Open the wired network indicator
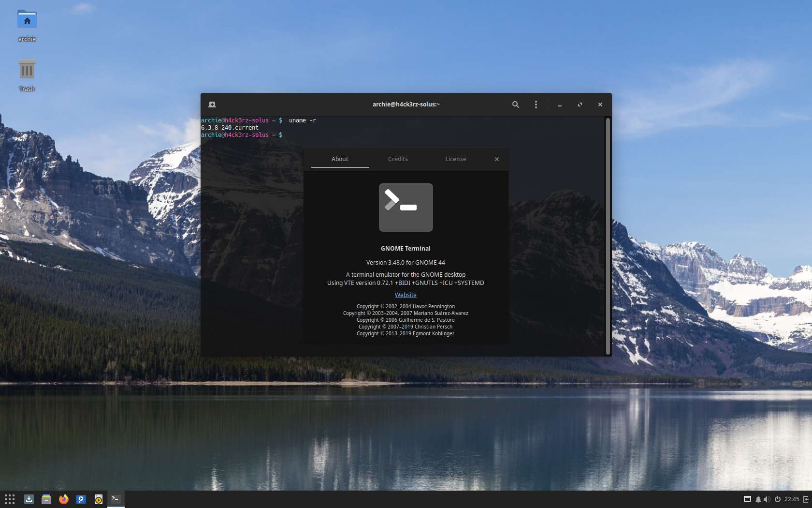 [747, 499]
